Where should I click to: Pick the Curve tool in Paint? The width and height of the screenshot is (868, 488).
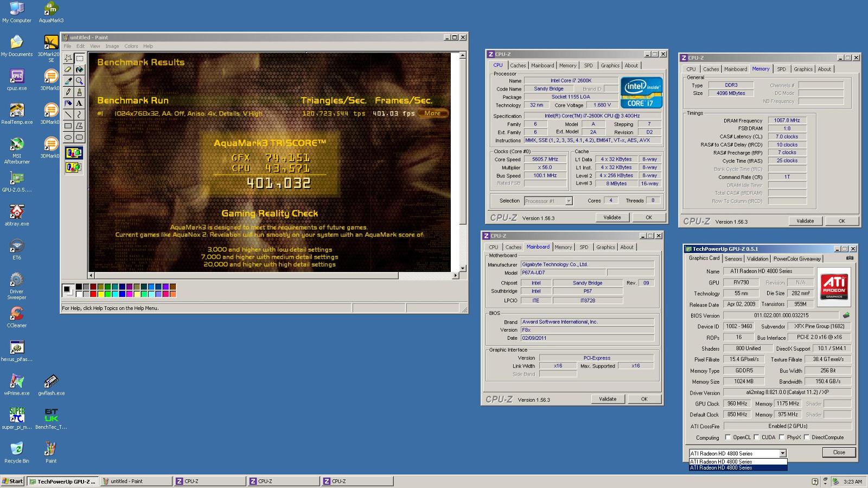(80, 115)
